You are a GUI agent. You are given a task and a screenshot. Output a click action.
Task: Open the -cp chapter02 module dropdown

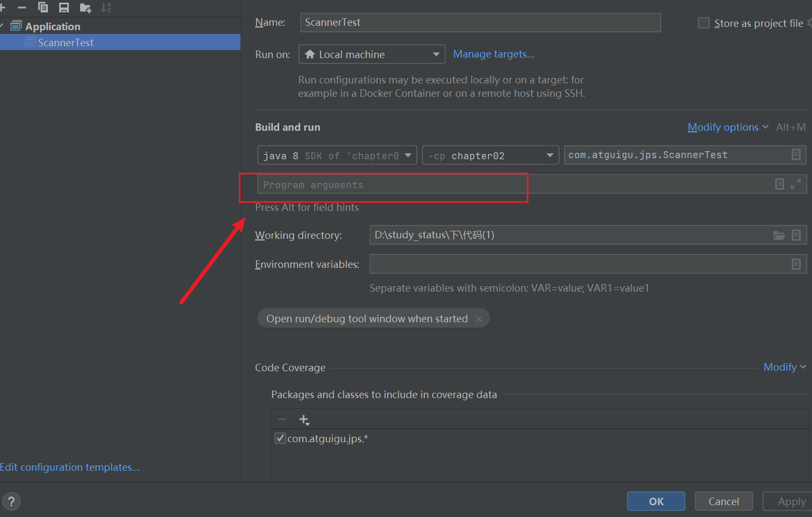pos(490,155)
